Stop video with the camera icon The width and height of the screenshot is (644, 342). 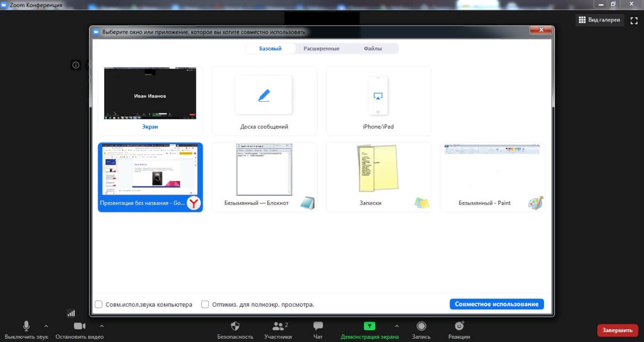79,326
